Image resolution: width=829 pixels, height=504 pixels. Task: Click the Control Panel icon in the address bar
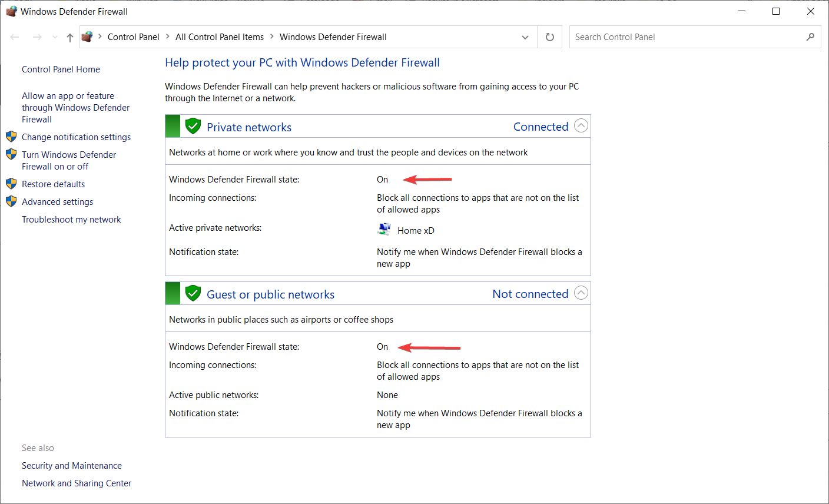click(x=87, y=37)
